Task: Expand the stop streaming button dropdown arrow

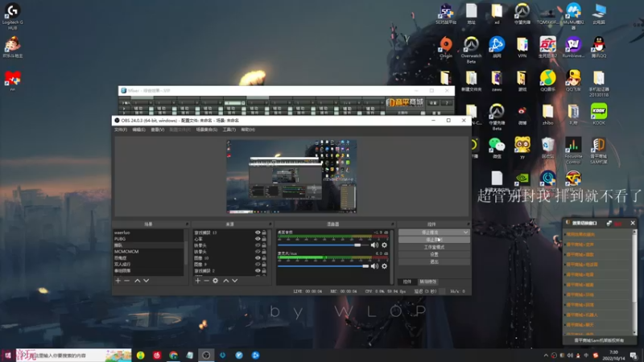Action: [x=466, y=232]
